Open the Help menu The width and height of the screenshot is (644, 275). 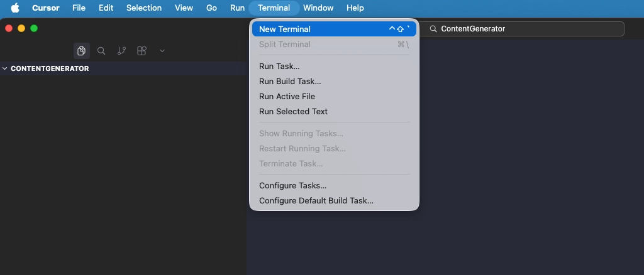pos(355,8)
